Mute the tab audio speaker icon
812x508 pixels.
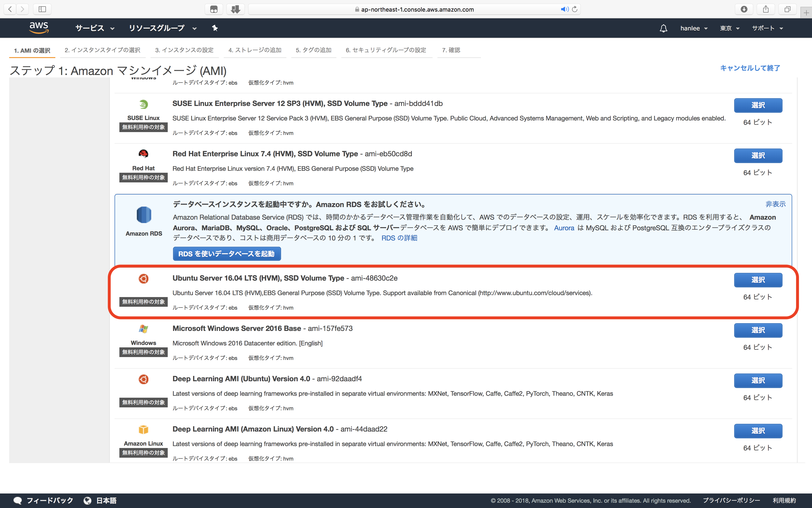coord(565,9)
